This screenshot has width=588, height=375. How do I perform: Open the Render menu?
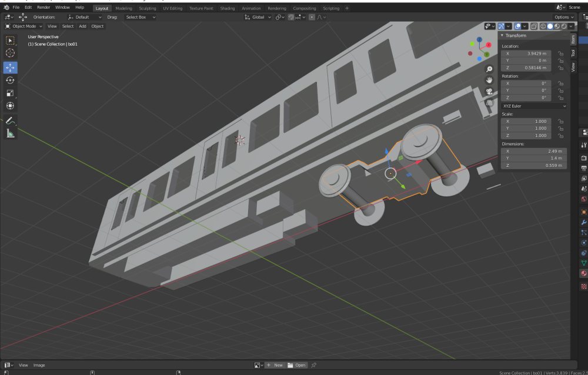point(44,8)
